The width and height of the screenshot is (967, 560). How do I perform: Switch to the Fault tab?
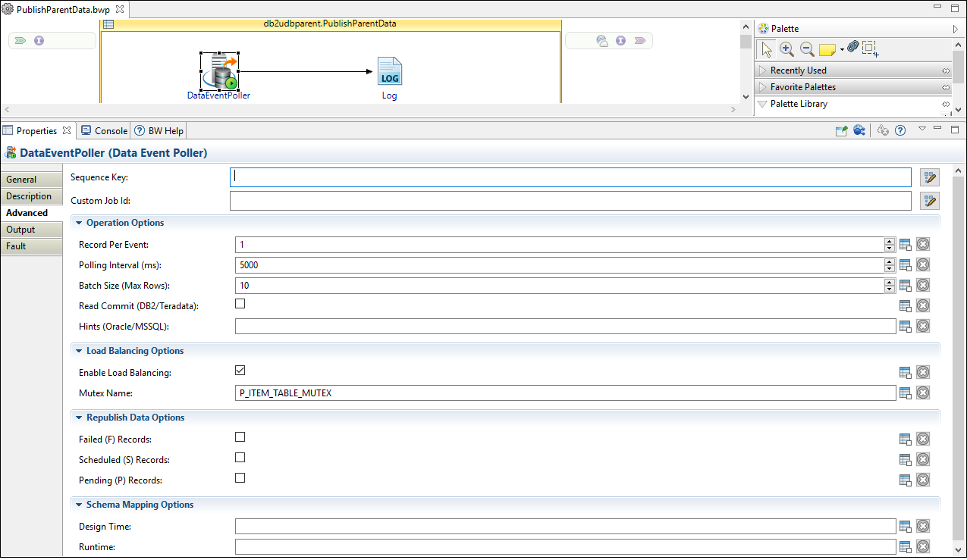pyautogui.click(x=31, y=246)
